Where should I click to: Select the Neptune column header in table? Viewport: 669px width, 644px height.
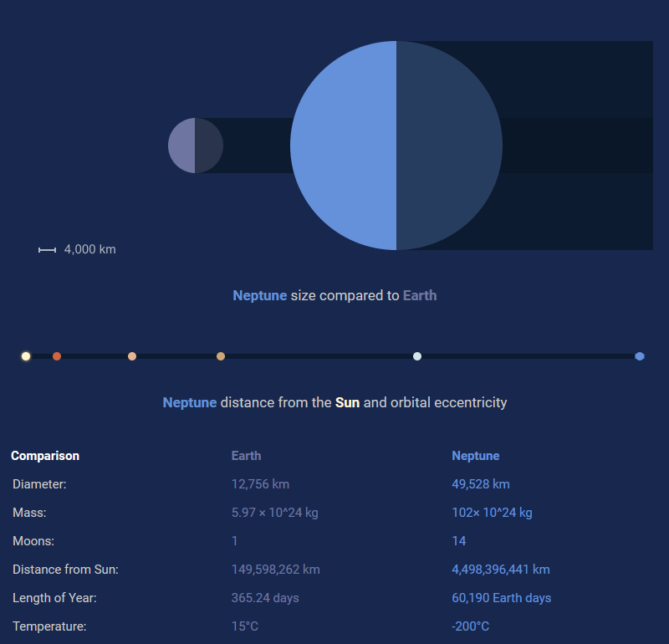(476, 456)
